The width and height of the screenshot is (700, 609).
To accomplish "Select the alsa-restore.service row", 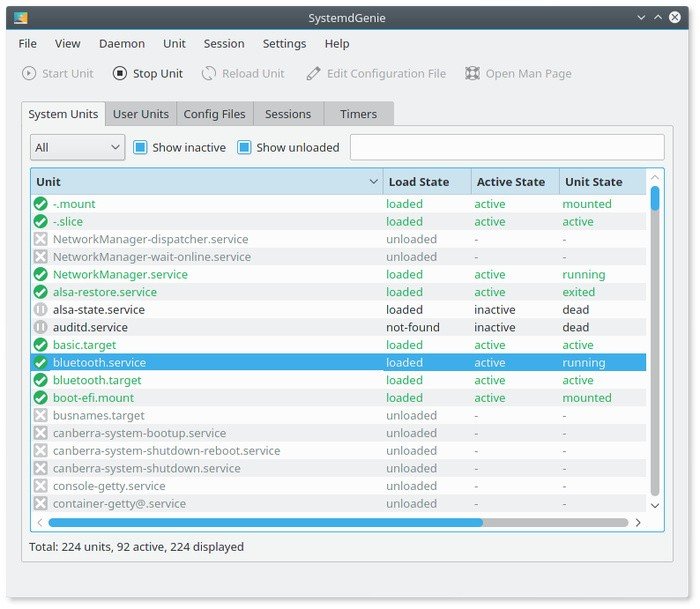I will click(x=105, y=292).
